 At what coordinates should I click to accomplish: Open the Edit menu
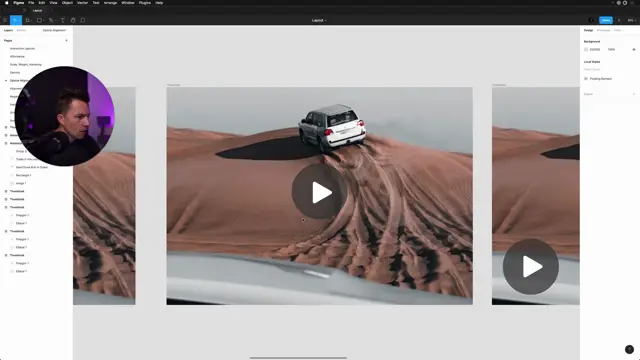[x=42, y=3]
